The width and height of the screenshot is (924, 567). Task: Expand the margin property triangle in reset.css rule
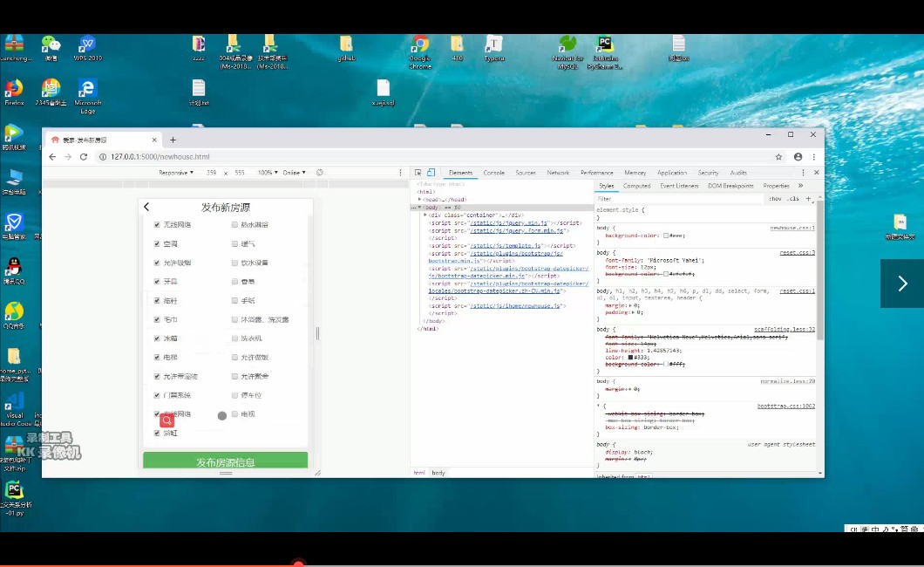click(630, 305)
